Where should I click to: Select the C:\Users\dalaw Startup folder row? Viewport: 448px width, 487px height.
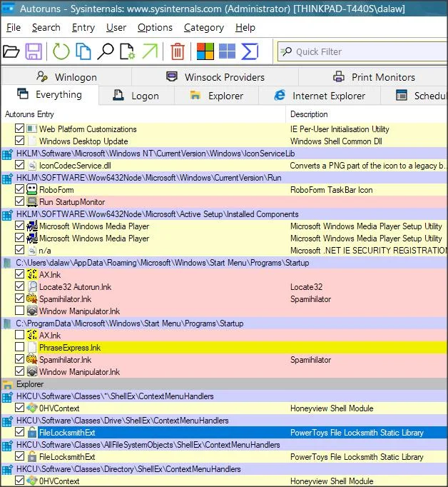pos(224,263)
